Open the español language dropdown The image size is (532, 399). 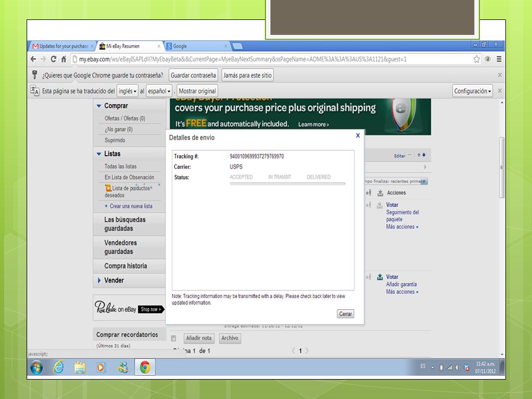pos(159,91)
